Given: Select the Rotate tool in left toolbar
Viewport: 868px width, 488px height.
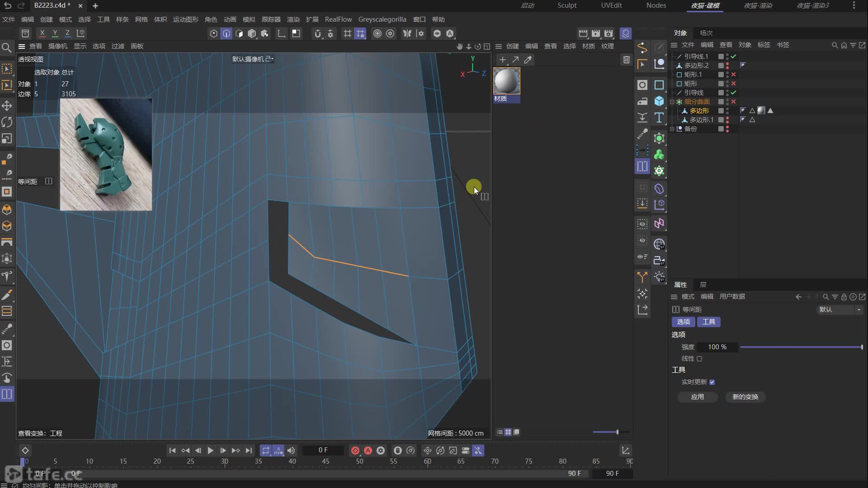Looking at the screenshot, I should [7, 122].
